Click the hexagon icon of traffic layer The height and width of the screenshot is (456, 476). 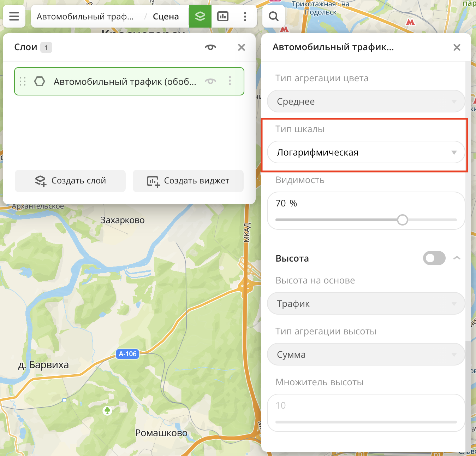point(40,81)
